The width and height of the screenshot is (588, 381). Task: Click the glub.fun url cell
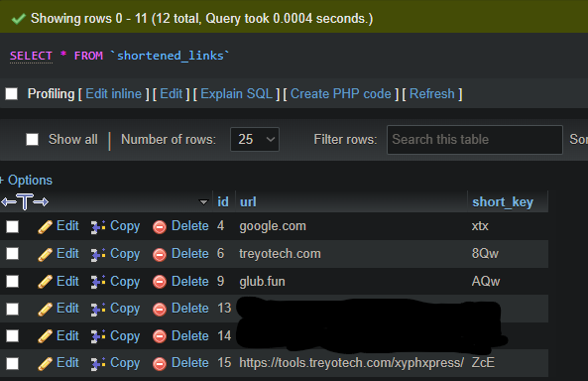(262, 282)
